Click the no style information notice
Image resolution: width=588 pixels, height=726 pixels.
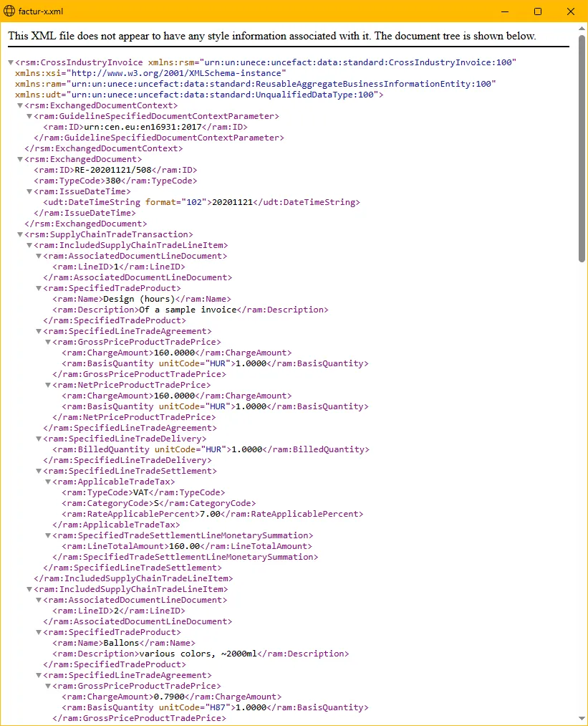coord(272,36)
